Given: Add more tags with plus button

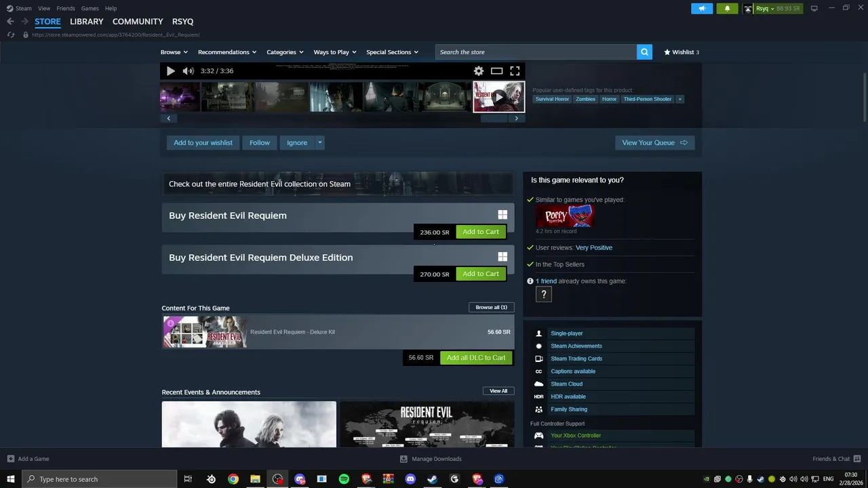Looking at the screenshot, I should coord(680,99).
